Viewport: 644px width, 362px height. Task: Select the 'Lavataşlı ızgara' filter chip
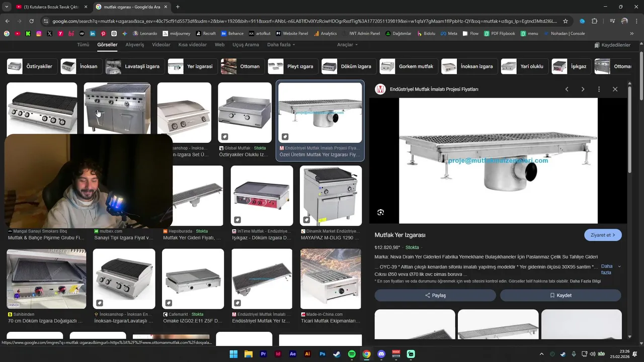coord(134,66)
